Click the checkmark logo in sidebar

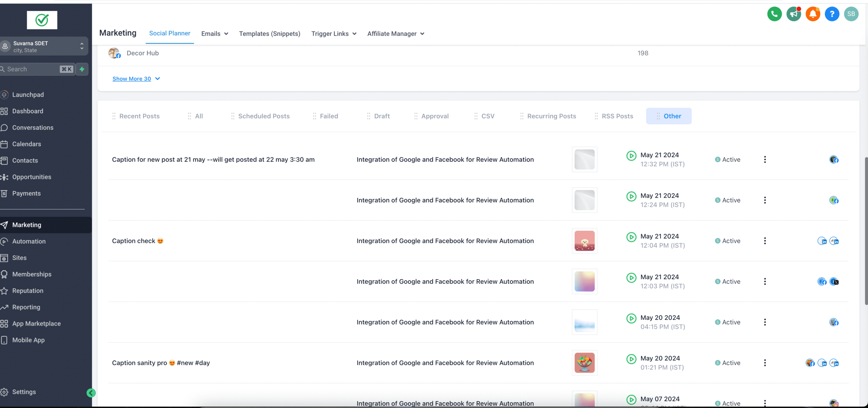pos(42,20)
